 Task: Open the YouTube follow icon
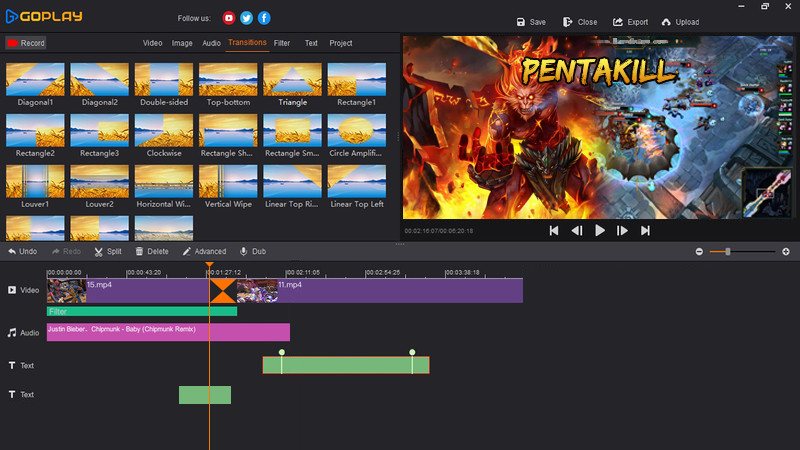click(x=229, y=18)
